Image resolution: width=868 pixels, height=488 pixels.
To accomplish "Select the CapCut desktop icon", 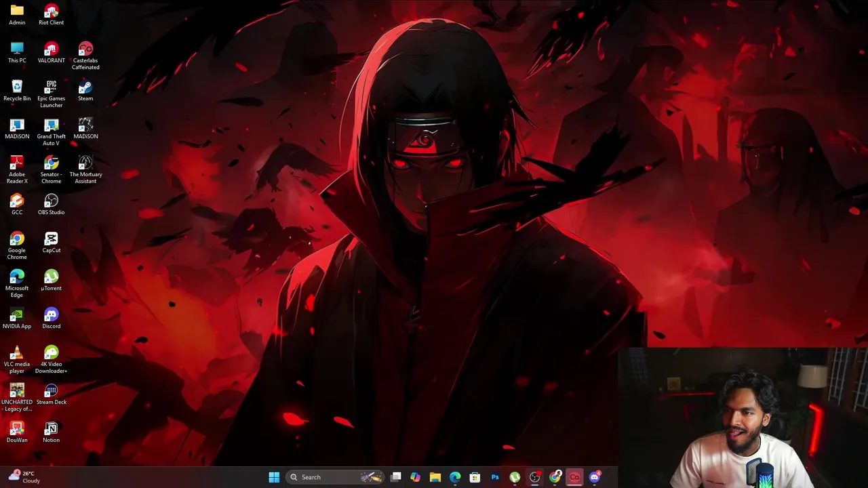I will tap(52, 243).
